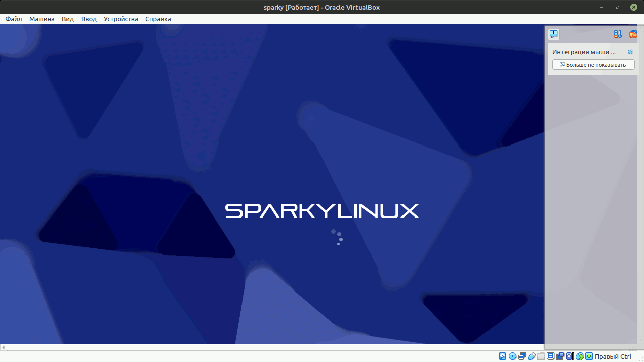
Task: Open the Файл menu
Action: tap(14, 19)
